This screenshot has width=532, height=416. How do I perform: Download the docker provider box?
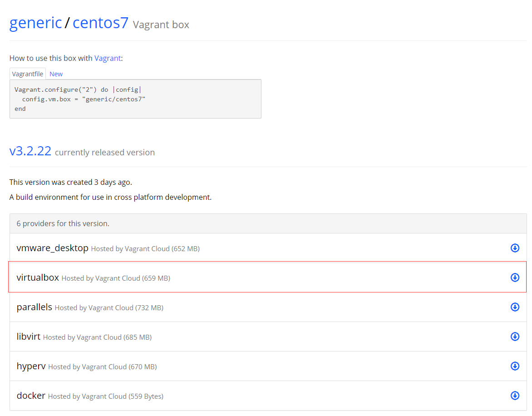point(515,396)
